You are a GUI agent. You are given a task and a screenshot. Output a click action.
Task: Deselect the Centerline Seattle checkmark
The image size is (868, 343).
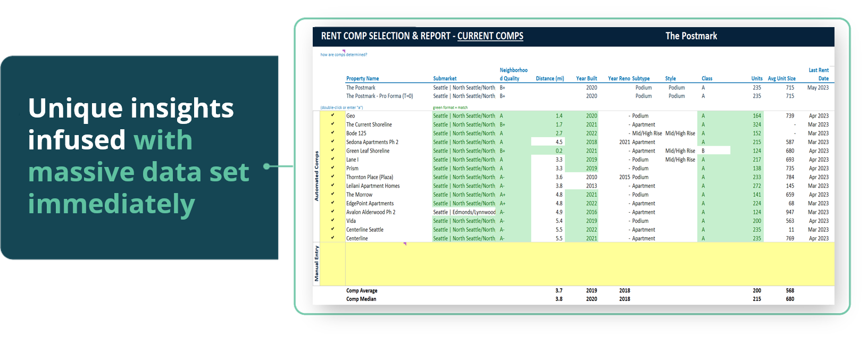pyautogui.click(x=332, y=230)
